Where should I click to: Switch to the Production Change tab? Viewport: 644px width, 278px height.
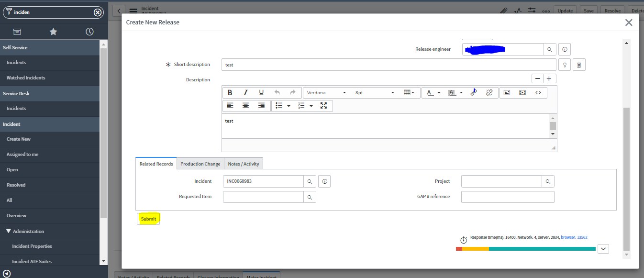pos(200,163)
